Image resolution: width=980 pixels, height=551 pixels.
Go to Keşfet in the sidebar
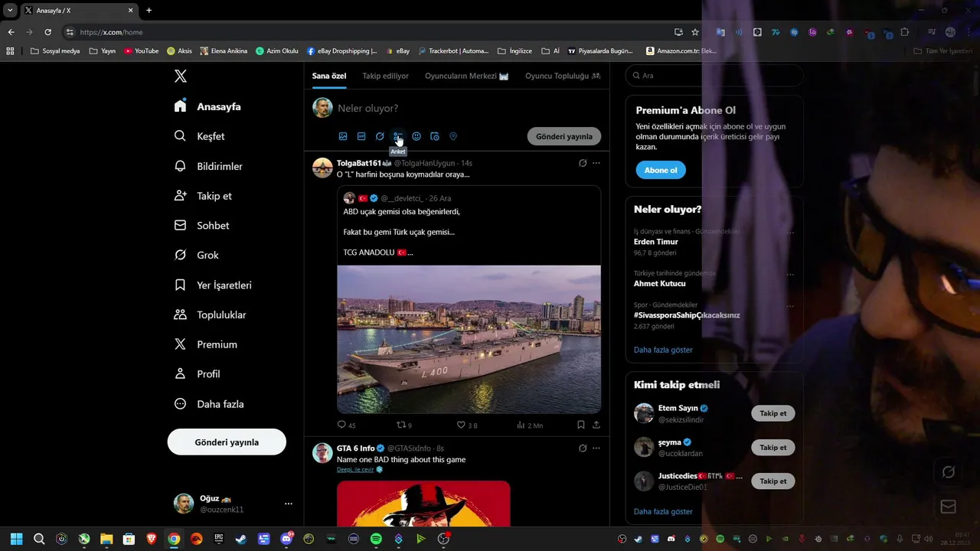pos(199,136)
